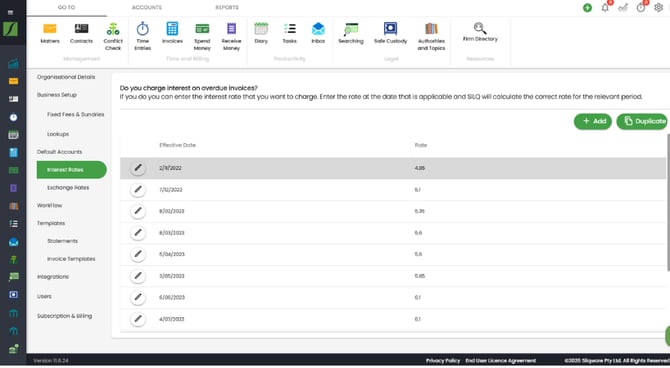Viewport: 670px width, 368px height.
Task: Select the 4.85 rate cell
Action: [x=420, y=168]
